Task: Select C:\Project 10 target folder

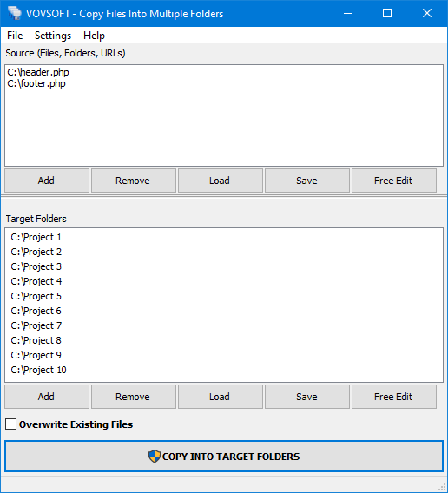Action: pos(38,370)
